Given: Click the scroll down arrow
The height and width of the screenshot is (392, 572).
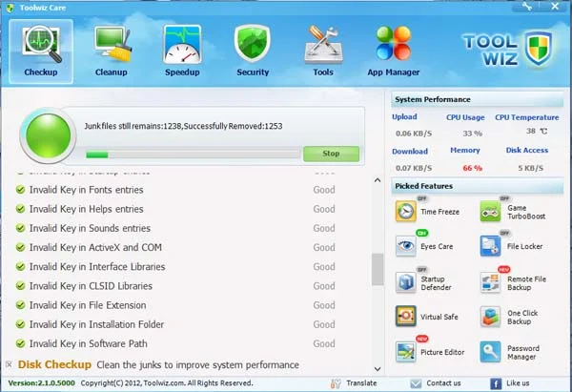Looking at the screenshot, I should tap(378, 369).
